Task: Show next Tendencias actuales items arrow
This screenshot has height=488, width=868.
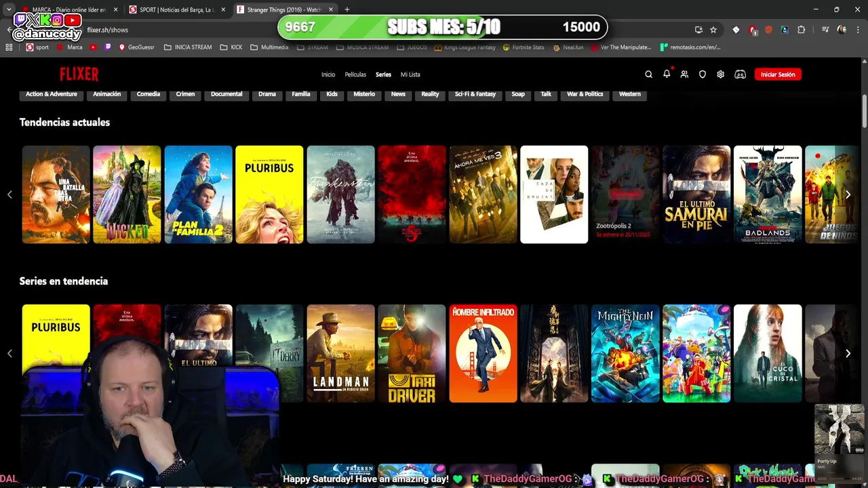Action: tap(848, 195)
